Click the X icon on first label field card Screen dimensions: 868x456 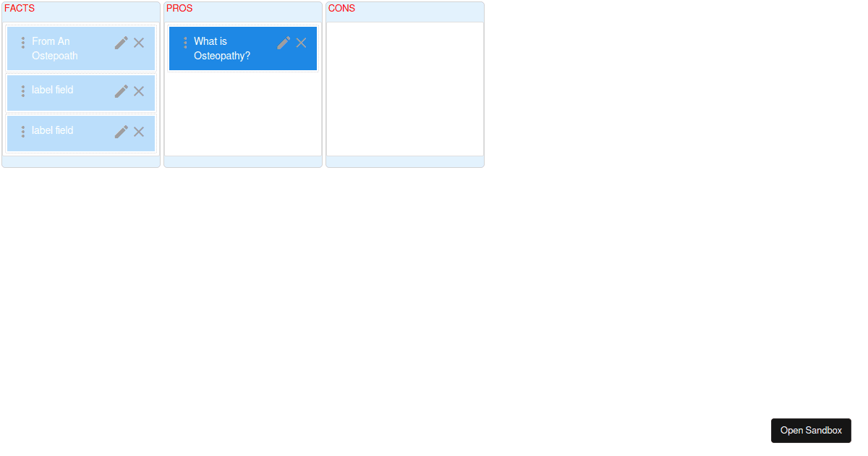pyautogui.click(x=139, y=91)
